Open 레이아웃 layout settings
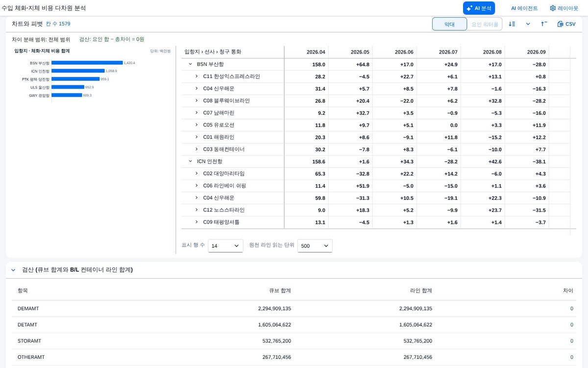The image size is (588, 368). click(564, 8)
